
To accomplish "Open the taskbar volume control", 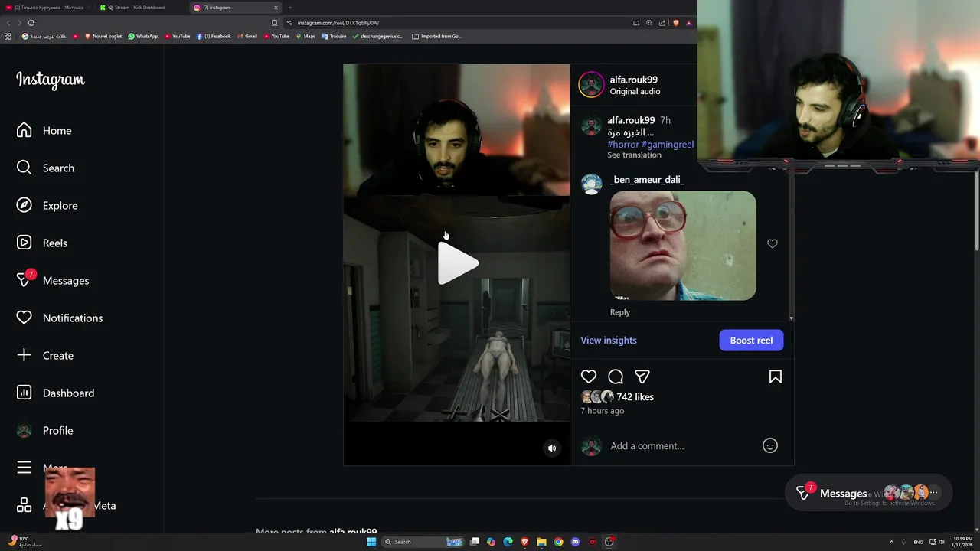I will [941, 542].
